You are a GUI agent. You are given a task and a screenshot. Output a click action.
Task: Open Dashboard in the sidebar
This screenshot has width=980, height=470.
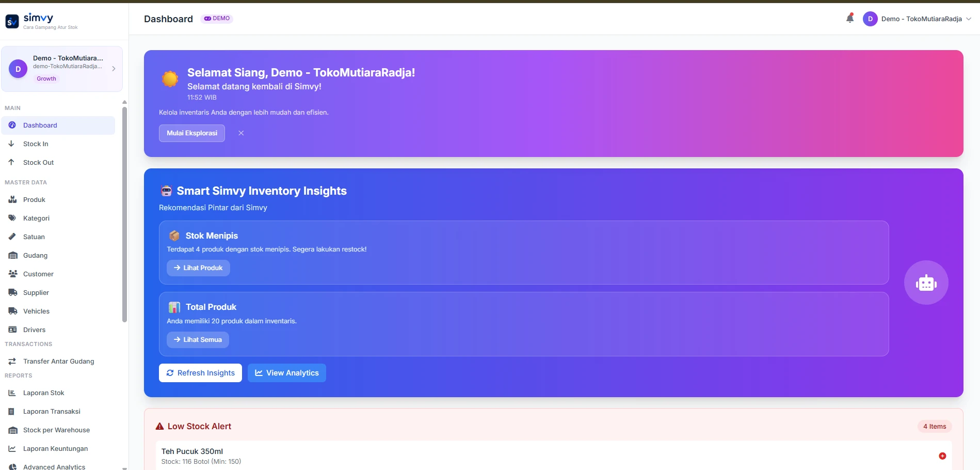click(x=58, y=126)
